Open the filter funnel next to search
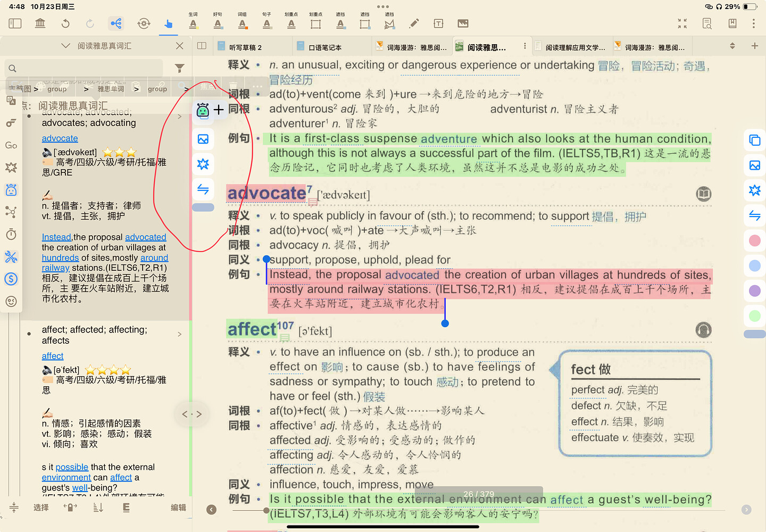 click(x=180, y=68)
